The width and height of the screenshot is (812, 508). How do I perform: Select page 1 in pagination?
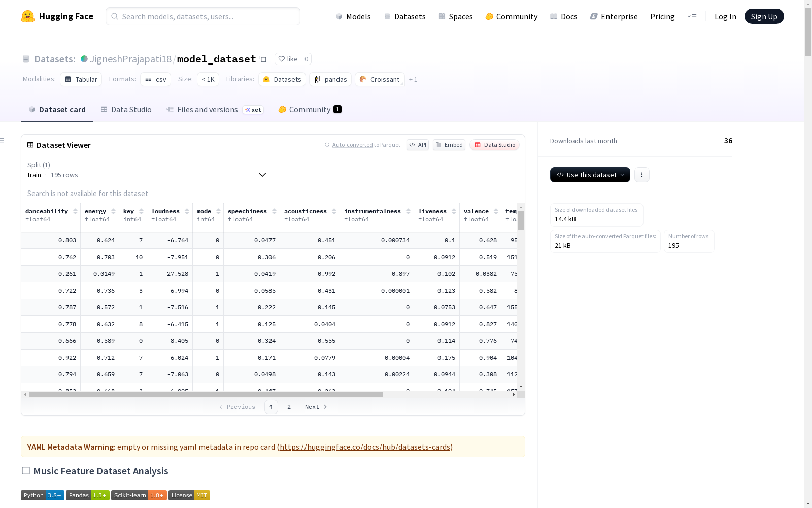point(271,407)
